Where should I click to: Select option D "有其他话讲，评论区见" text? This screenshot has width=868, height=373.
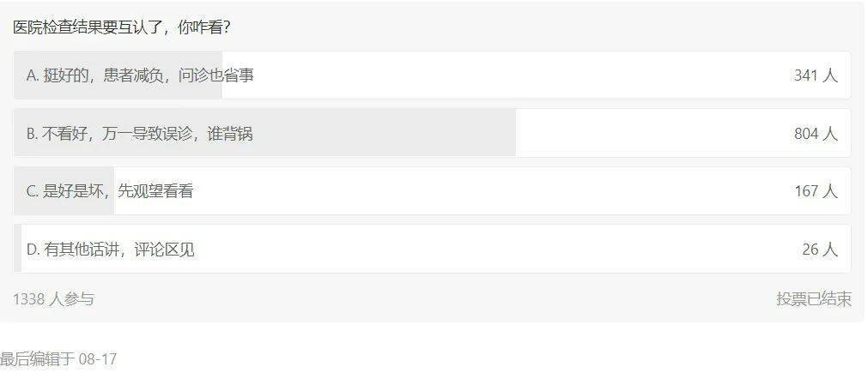(x=110, y=250)
